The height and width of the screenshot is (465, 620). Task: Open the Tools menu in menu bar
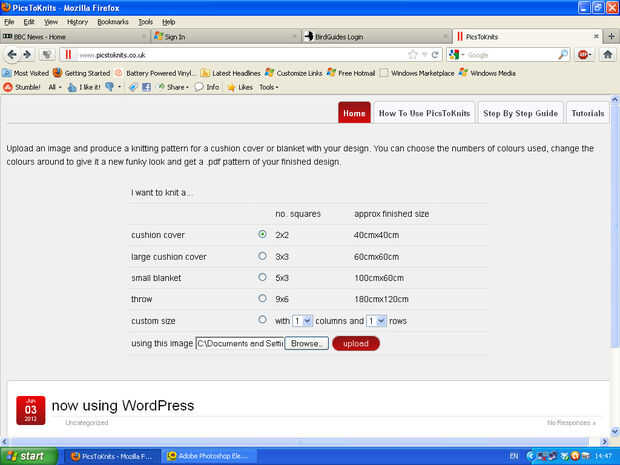[146, 22]
